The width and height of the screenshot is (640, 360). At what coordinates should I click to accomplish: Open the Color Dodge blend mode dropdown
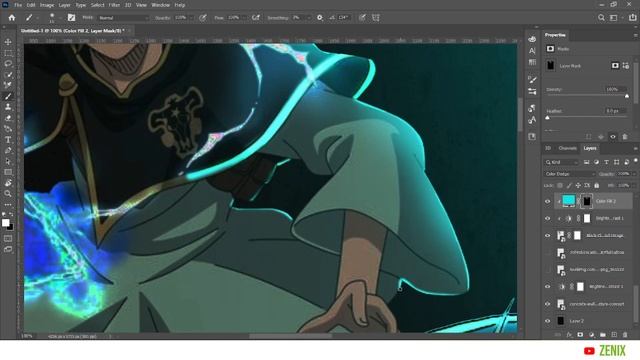569,174
